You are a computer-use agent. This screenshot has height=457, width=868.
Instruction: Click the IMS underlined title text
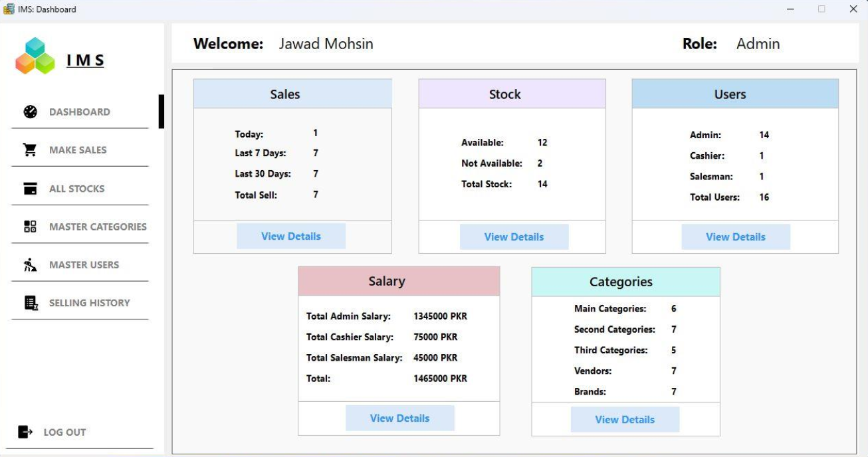(x=85, y=60)
